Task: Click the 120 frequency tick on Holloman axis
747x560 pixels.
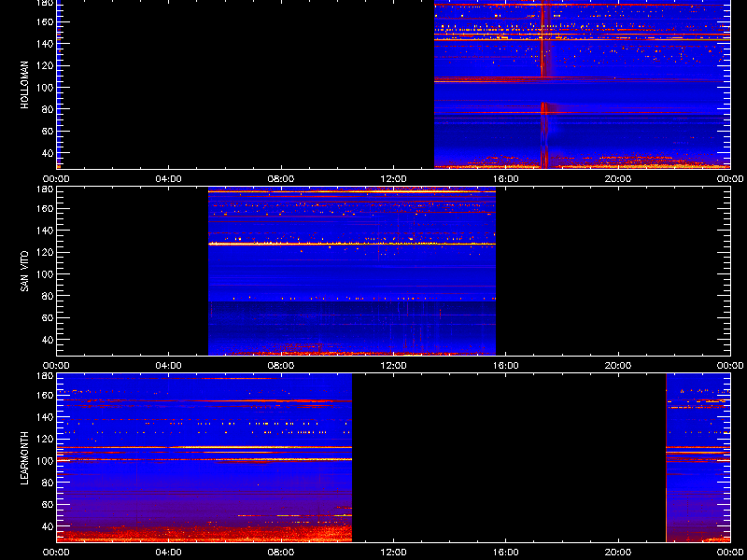Action: [x=44, y=65]
